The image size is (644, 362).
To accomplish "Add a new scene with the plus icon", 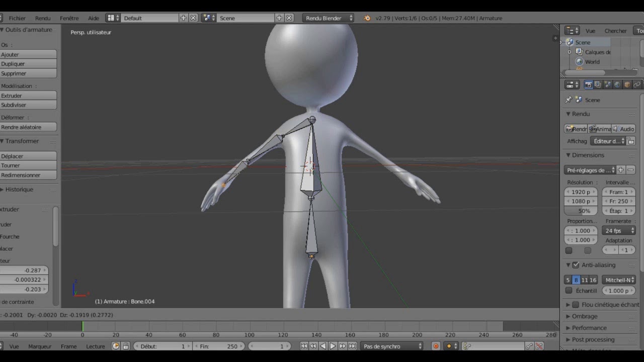I will pyautogui.click(x=279, y=18).
